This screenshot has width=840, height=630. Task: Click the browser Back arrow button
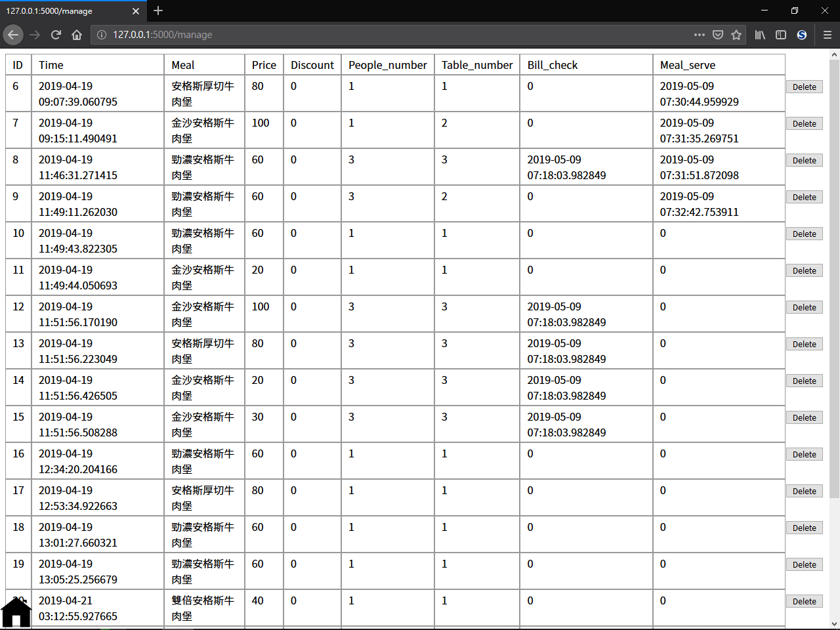coord(13,35)
